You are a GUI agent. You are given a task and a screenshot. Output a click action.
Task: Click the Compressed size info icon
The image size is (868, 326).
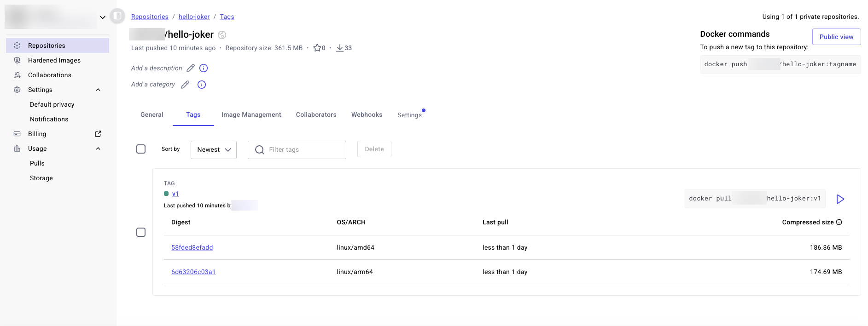839,222
